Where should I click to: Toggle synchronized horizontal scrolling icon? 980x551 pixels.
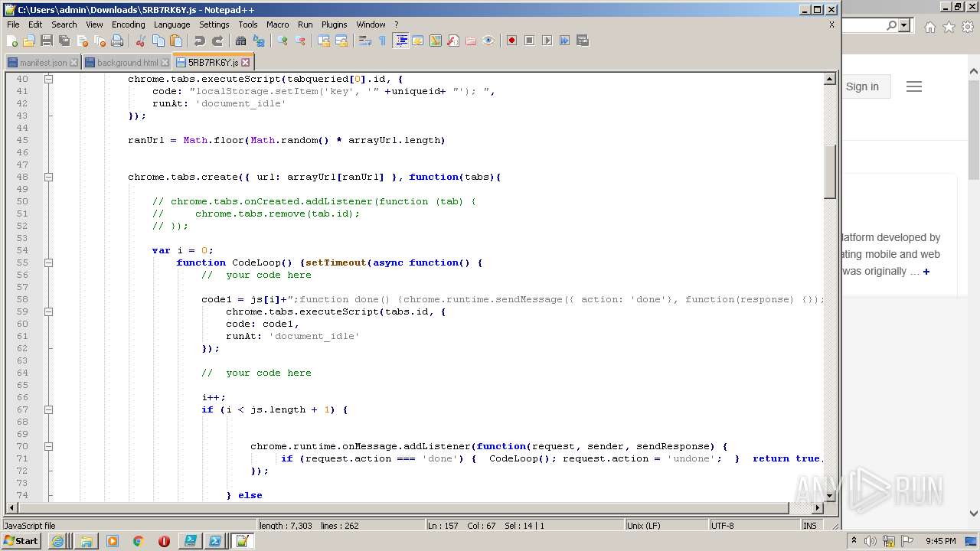(x=341, y=41)
